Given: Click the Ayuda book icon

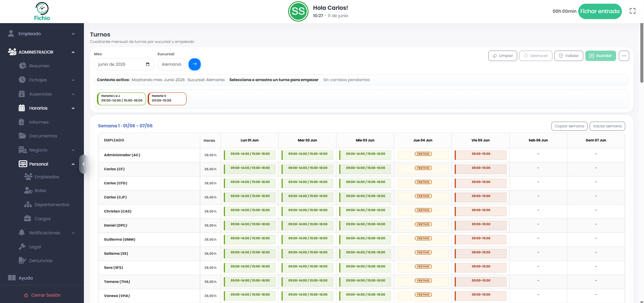Looking at the screenshot, I should point(12,278).
